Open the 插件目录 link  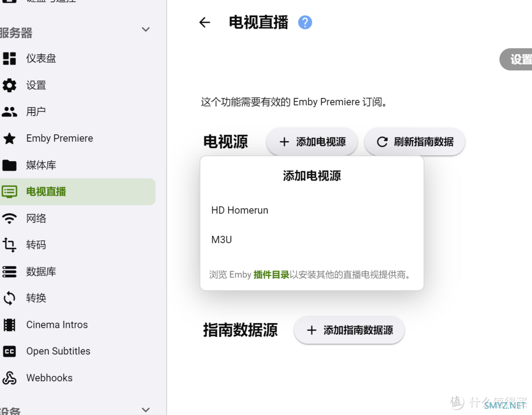click(271, 275)
